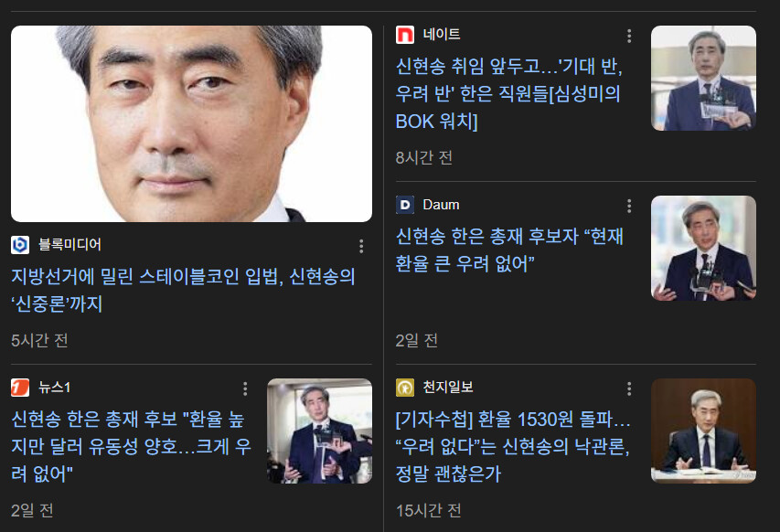Image resolution: width=780 pixels, height=532 pixels.
Task: Click the Daum source icon
Action: tap(405, 205)
